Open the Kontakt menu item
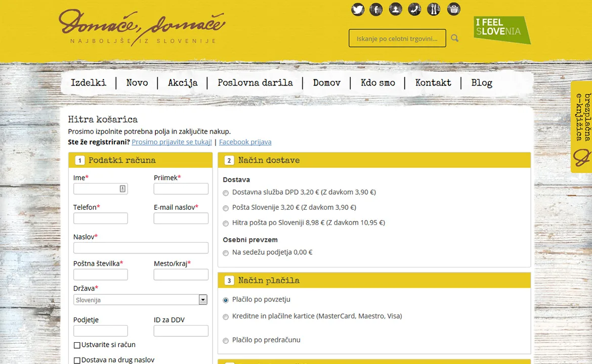 [x=433, y=83]
